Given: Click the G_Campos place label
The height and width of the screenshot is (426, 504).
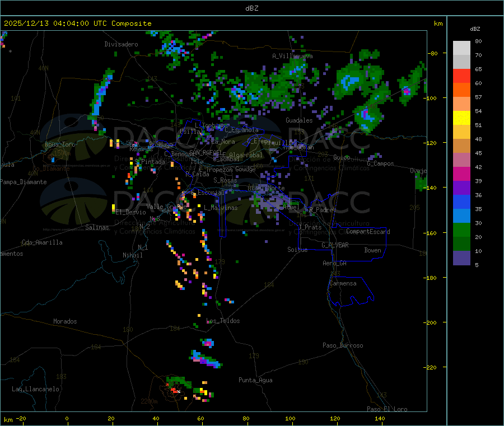Looking at the screenshot, I should 381,163.
